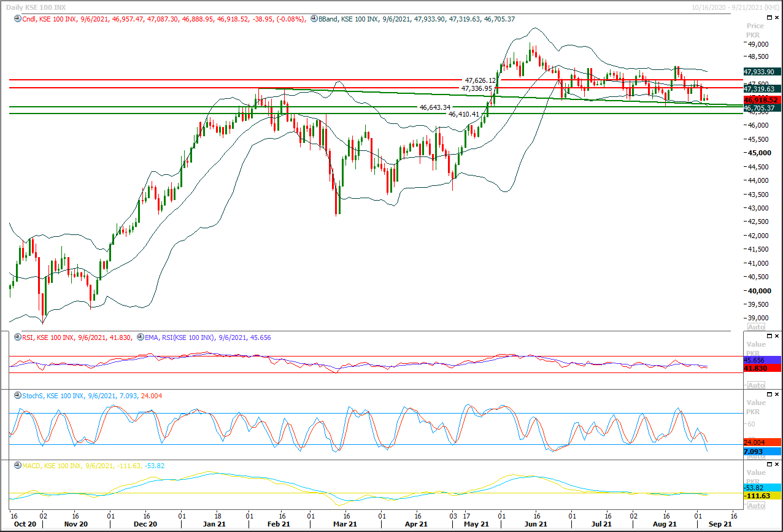This screenshot has width=783, height=532.
Task: Click the Price PKR axis title
Action: click(755, 31)
